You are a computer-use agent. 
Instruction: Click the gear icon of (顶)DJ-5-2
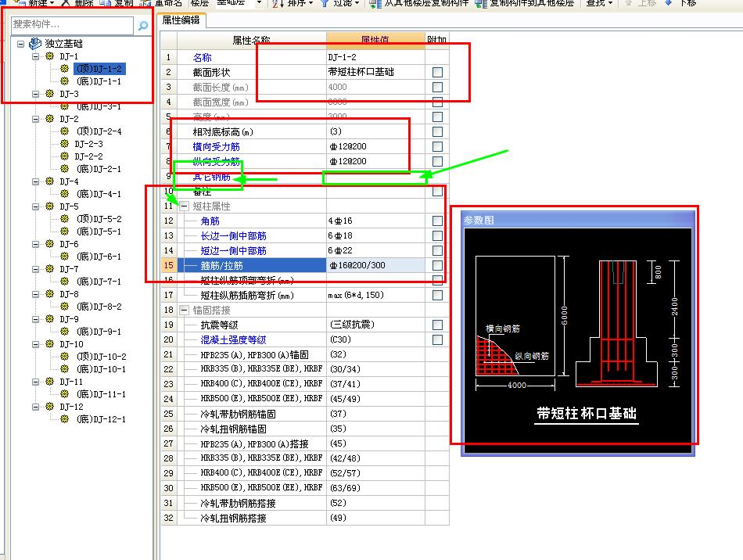coord(64,219)
